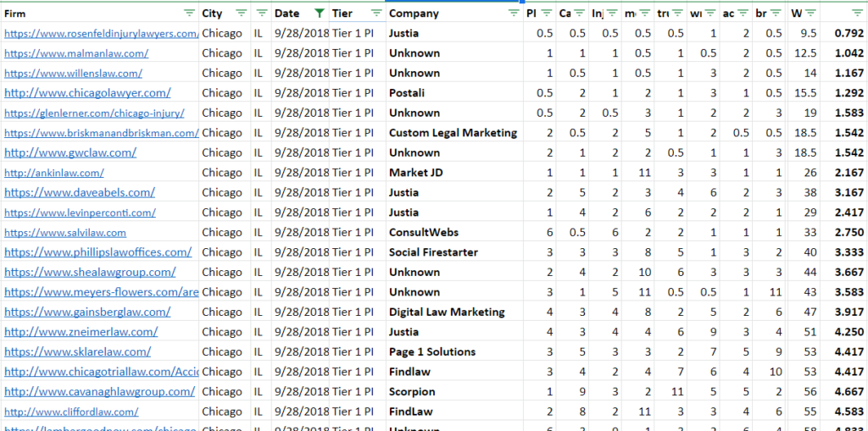868x431 pixels.
Task: Select the Date cell in salvilaw row
Action: 302,232
